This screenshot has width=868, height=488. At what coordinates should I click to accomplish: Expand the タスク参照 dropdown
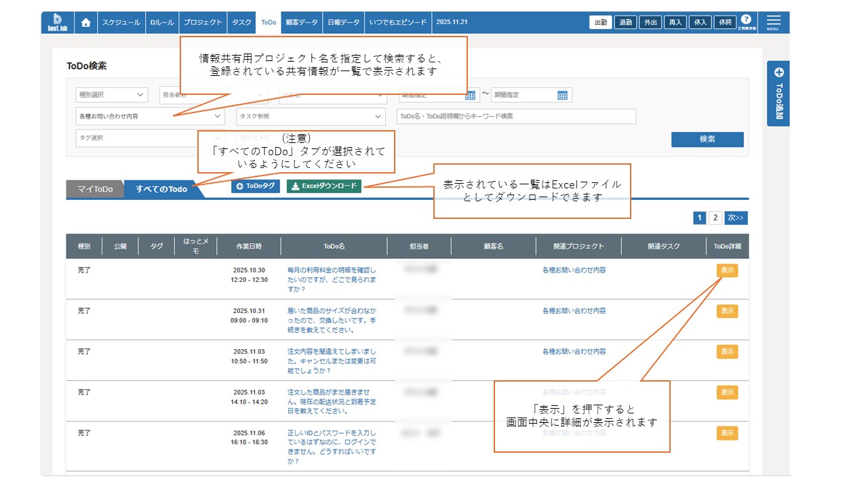click(x=311, y=117)
